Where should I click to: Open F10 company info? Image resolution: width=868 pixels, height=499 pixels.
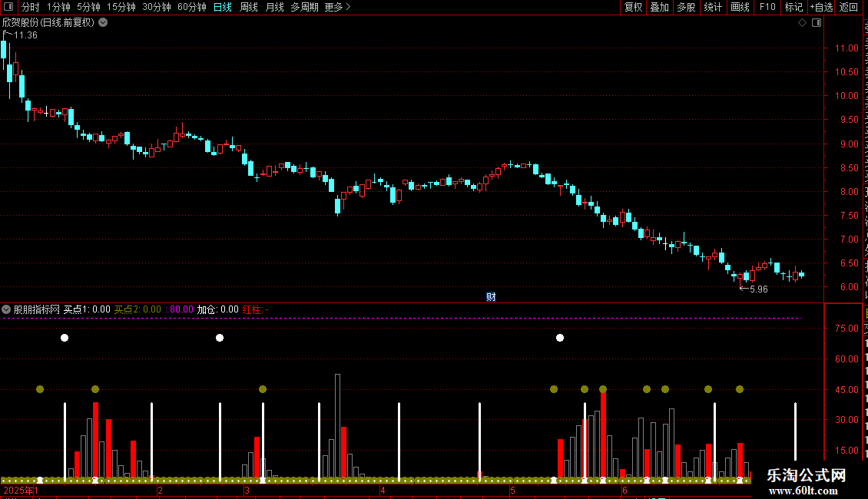(x=767, y=7)
